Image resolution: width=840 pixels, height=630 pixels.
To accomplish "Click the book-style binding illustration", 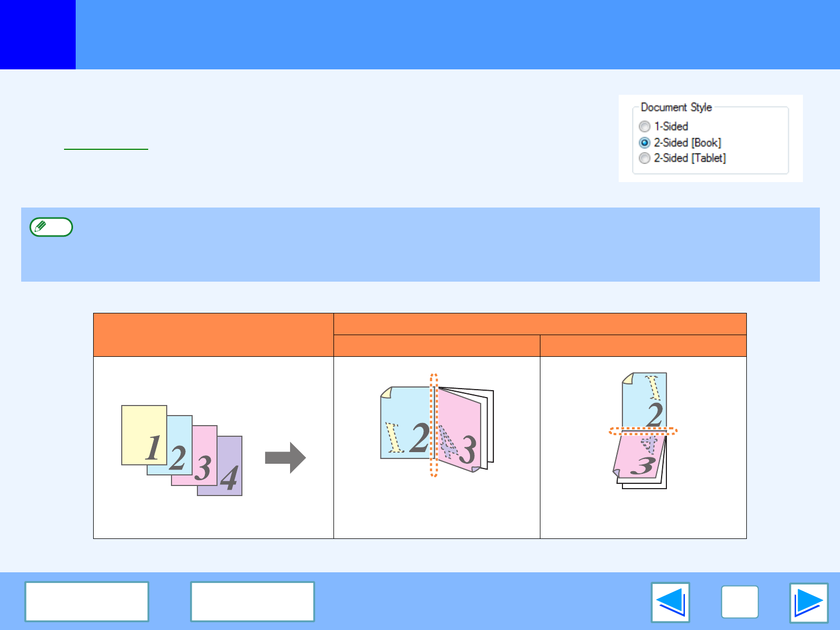I will pos(437,426).
